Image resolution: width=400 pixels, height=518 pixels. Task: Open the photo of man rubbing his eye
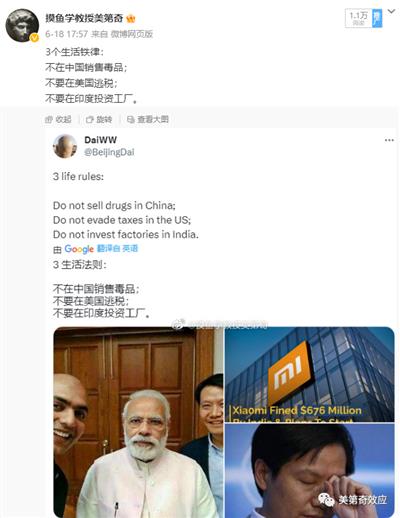click(310, 471)
